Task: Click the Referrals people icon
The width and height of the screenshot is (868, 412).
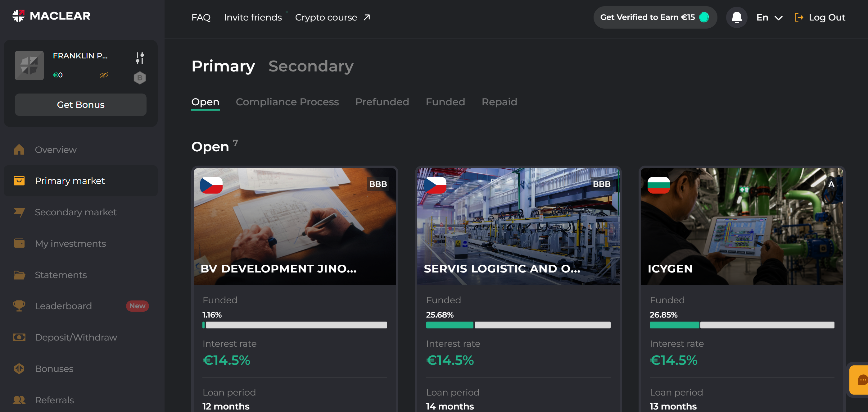Action: 19,400
